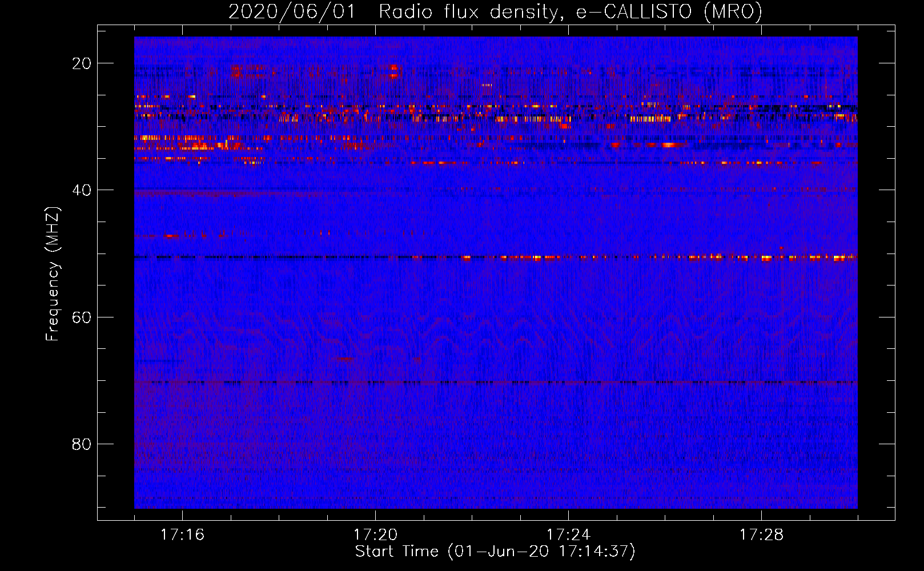Image resolution: width=924 pixels, height=571 pixels.
Task: Click the '40' frequency tick label
Action: click(x=82, y=190)
